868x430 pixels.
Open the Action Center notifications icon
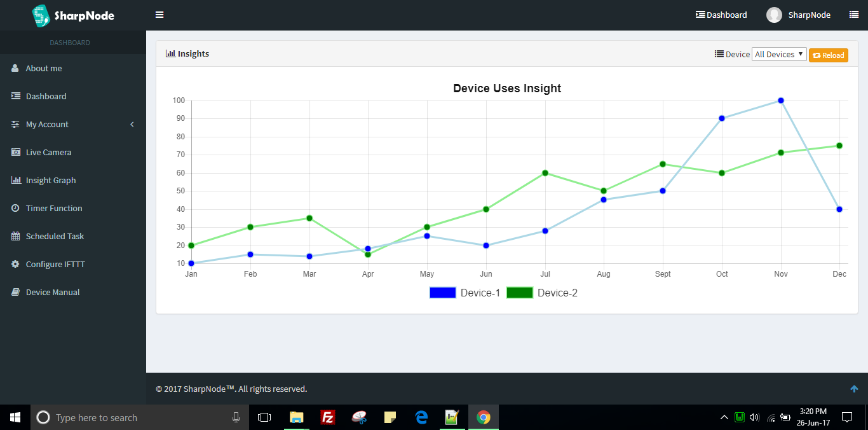pos(847,417)
